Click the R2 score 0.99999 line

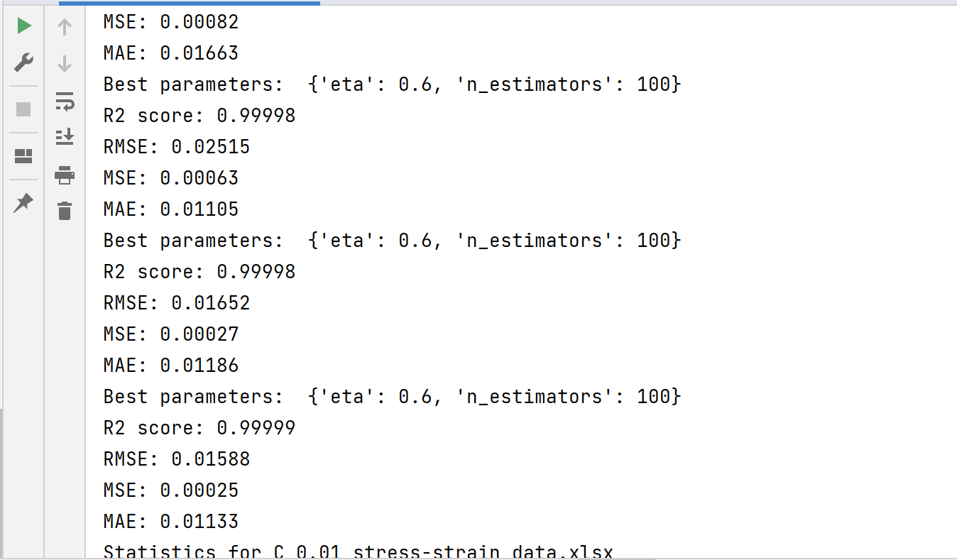pos(199,427)
